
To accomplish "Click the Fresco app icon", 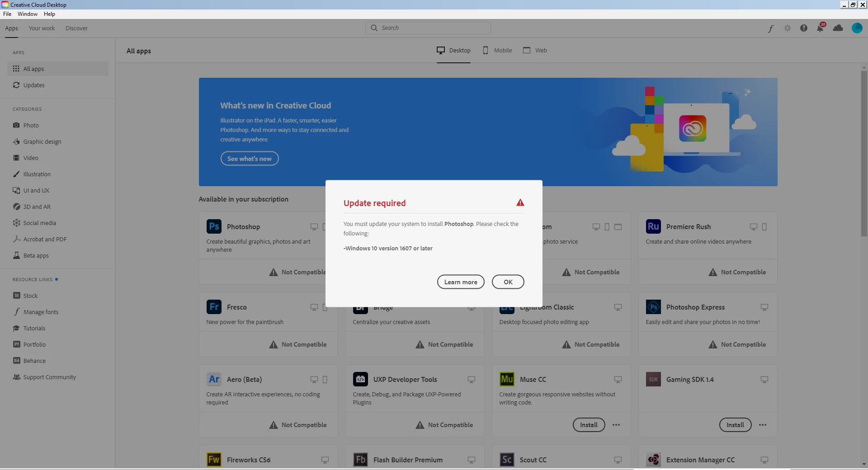I will (x=214, y=307).
